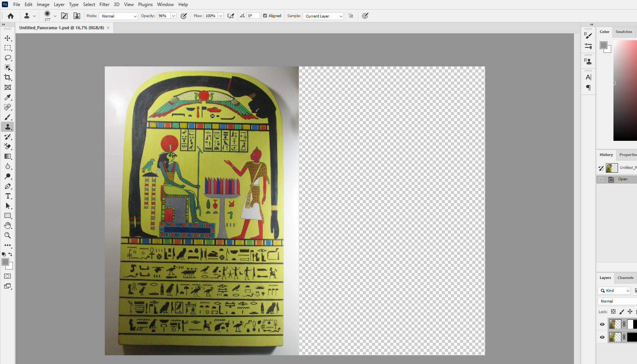The width and height of the screenshot is (637, 364).
Task: Switch to the Swatches tab
Action: tap(624, 32)
